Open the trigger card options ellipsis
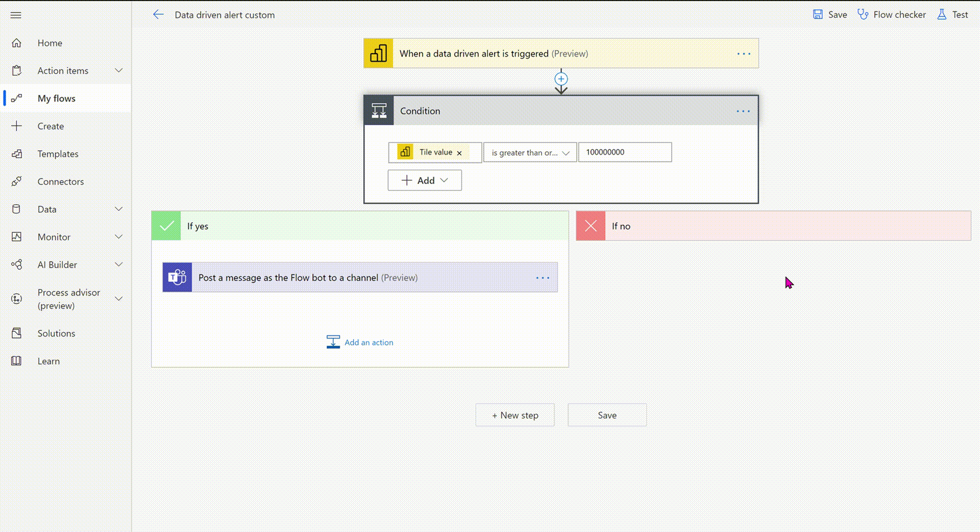This screenshot has height=532, width=980. [x=744, y=54]
